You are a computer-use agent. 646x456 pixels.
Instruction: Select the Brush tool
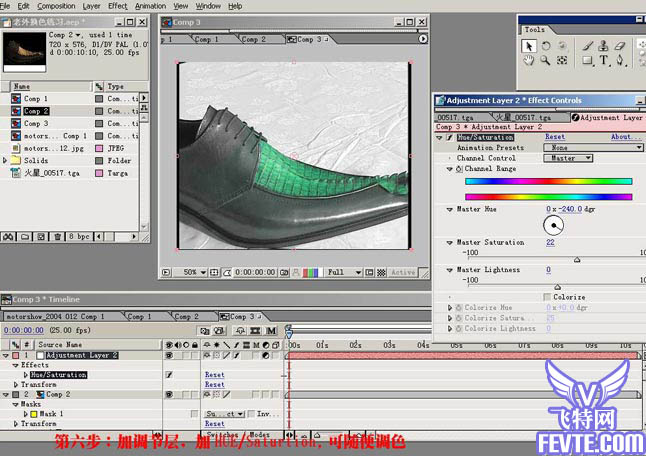pos(588,46)
